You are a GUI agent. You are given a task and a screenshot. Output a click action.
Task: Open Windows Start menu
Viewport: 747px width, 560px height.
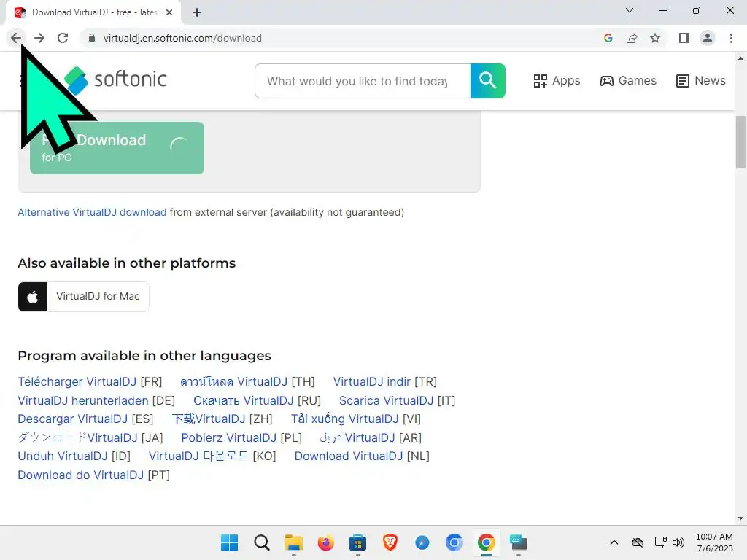tap(229, 542)
